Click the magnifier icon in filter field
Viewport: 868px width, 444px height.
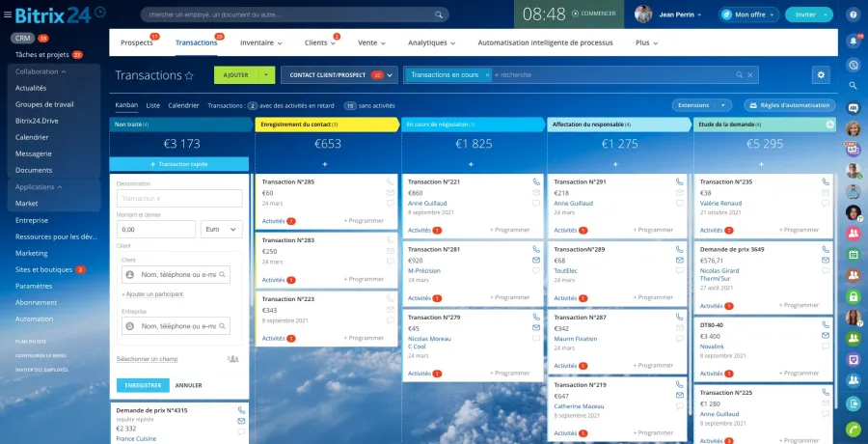739,75
